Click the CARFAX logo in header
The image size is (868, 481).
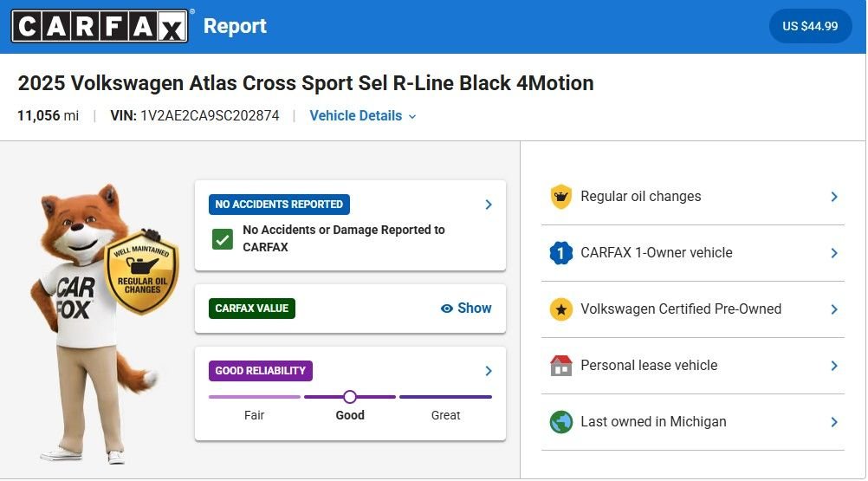99,26
